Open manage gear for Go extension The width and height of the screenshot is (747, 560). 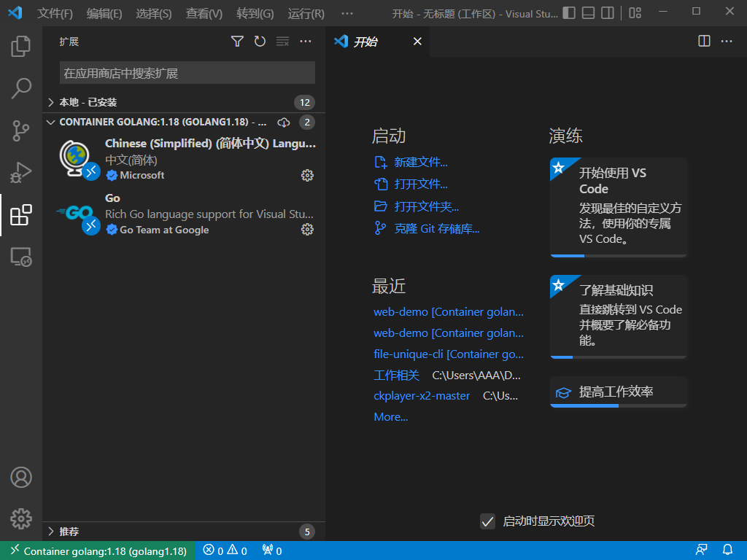pyautogui.click(x=307, y=230)
